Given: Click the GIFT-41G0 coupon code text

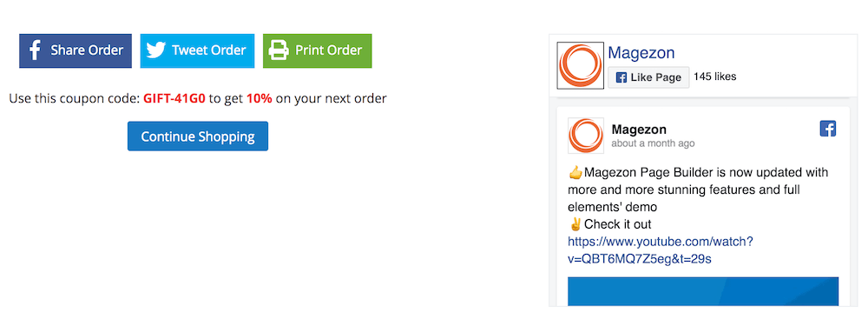Looking at the screenshot, I should click(174, 99).
